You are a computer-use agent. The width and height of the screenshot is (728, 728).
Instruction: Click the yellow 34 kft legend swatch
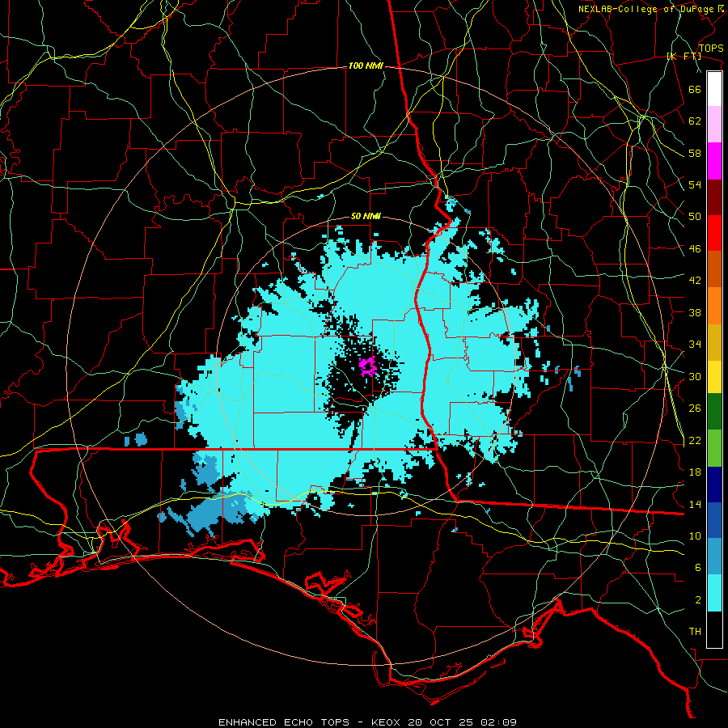point(714,377)
